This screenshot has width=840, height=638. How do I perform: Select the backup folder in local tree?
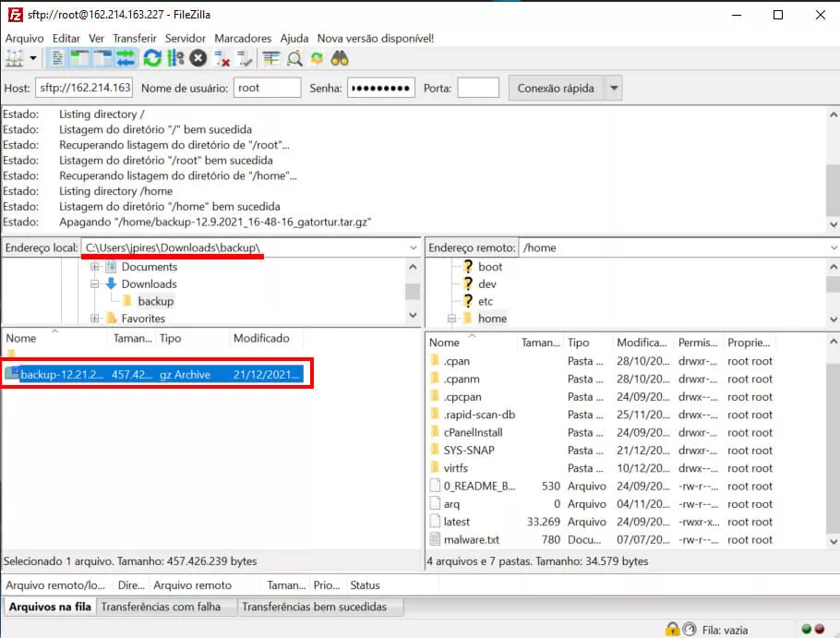tap(155, 301)
